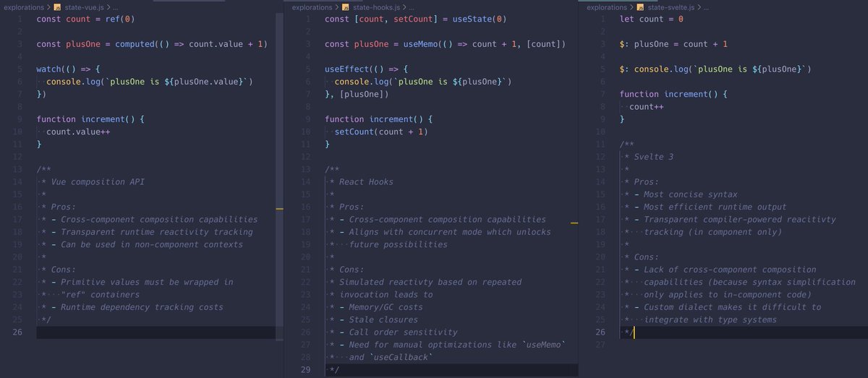868x378 pixels.
Task: Click the JS file icon beside state-hooks.js
Action: 346,7
